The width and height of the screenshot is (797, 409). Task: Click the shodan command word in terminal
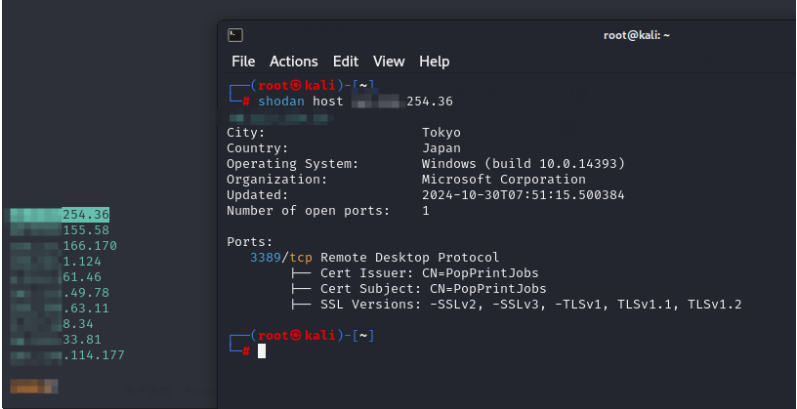pos(279,101)
